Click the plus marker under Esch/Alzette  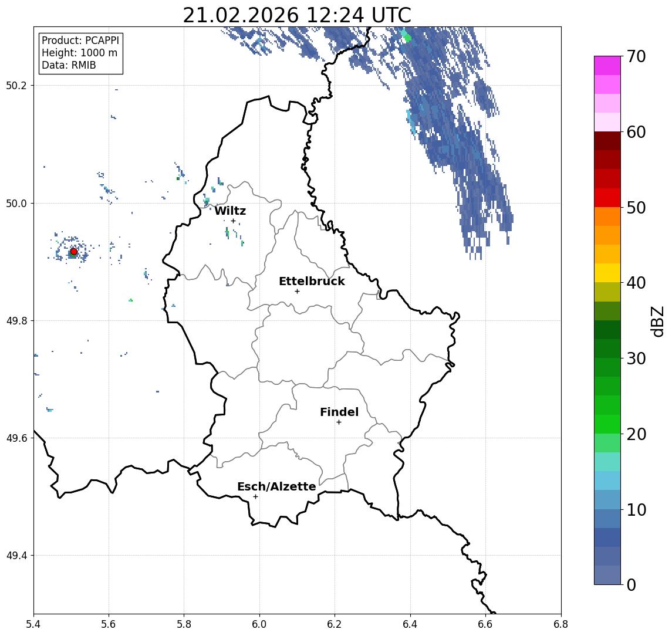pos(255,497)
